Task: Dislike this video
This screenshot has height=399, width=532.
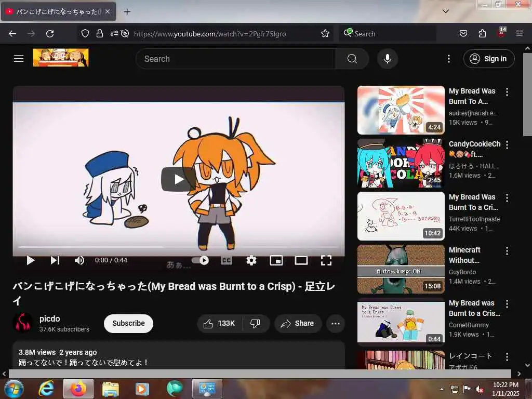Action: 256,323
